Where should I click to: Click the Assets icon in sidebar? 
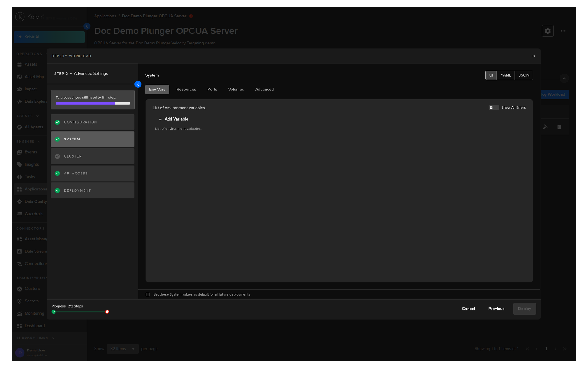point(20,64)
